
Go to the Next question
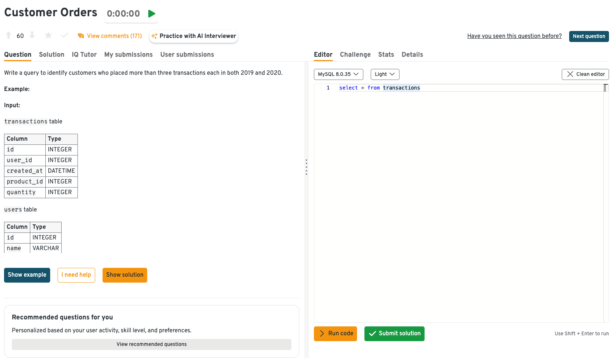[x=589, y=36]
